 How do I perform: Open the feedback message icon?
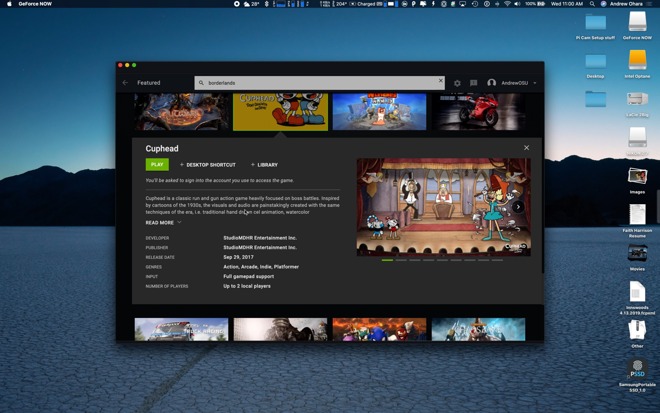[474, 83]
